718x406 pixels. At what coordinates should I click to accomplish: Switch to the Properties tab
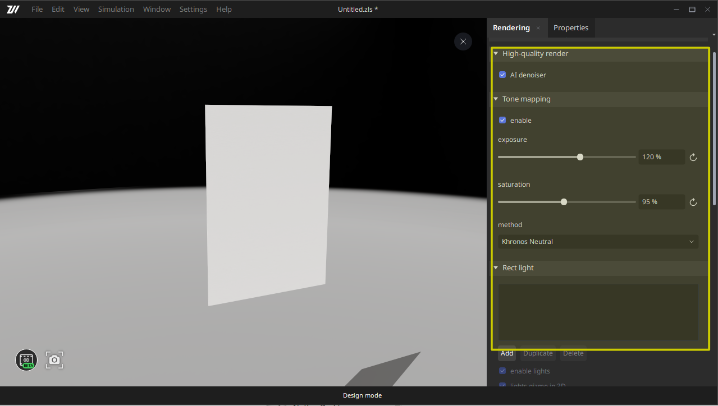pyautogui.click(x=571, y=28)
